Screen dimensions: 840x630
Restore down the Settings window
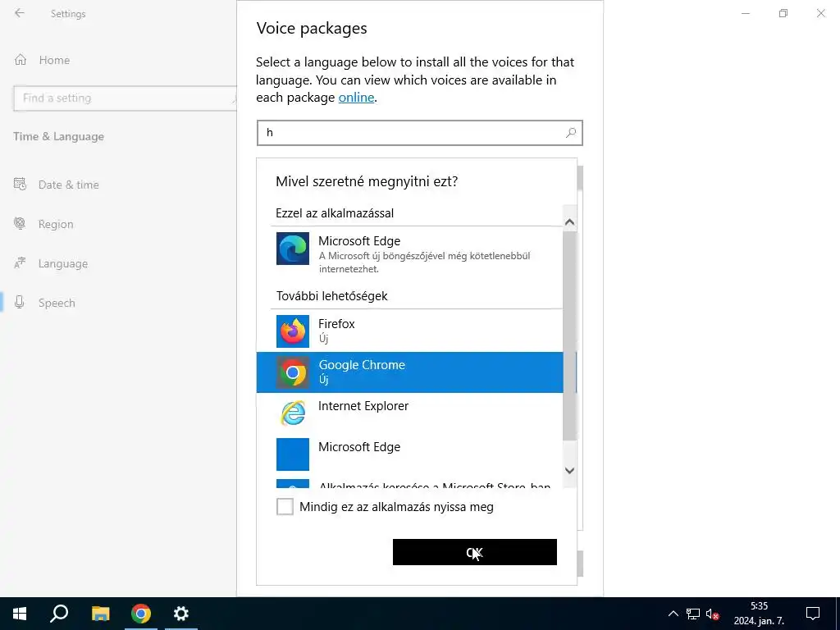point(783,13)
